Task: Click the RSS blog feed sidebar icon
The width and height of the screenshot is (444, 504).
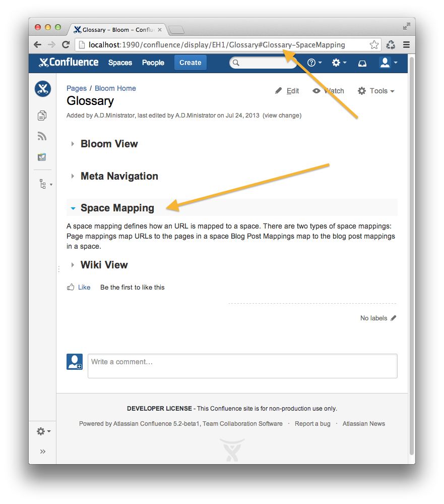Action: [x=42, y=136]
